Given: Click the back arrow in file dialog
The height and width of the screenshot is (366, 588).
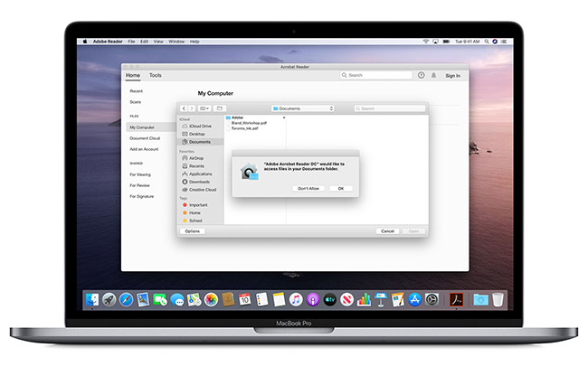Looking at the screenshot, I should click(185, 108).
